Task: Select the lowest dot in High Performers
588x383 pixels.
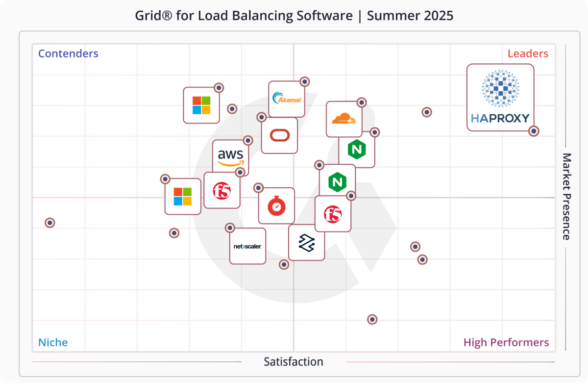Action: pyautogui.click(x=372, y=319)
